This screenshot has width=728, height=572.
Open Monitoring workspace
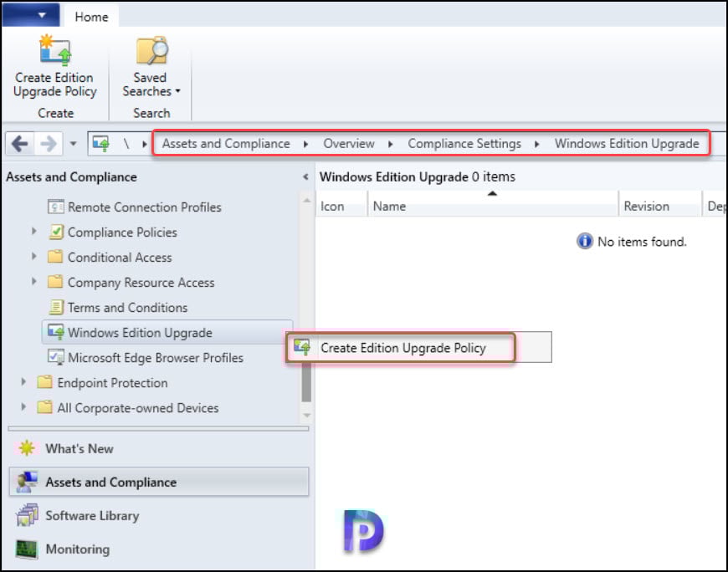click(158, 549)
